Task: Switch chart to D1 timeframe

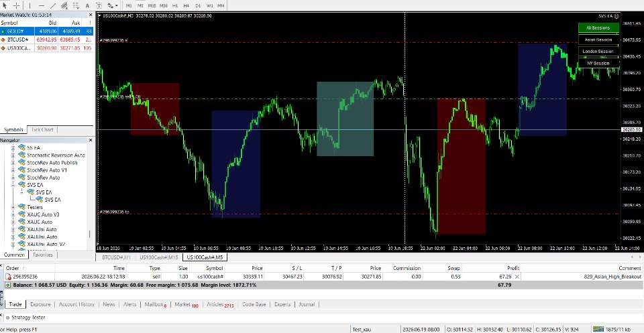Action: [198, 6]
